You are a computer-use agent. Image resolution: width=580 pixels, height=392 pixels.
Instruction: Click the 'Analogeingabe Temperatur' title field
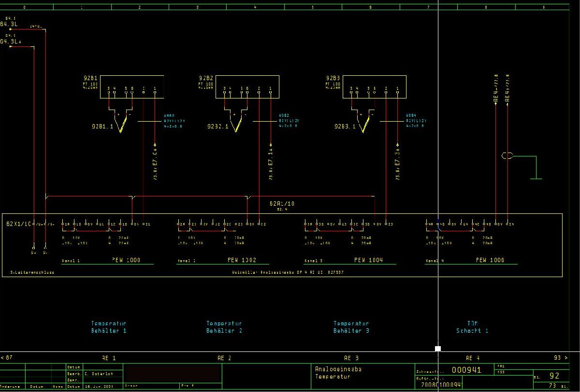pos(332,372)
